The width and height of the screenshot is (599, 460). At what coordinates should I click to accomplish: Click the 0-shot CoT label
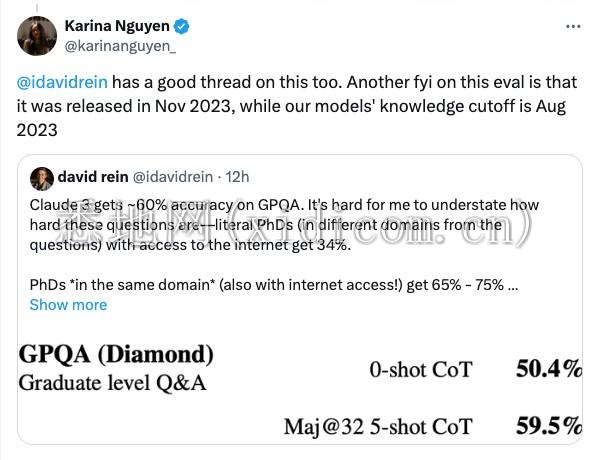421,369
